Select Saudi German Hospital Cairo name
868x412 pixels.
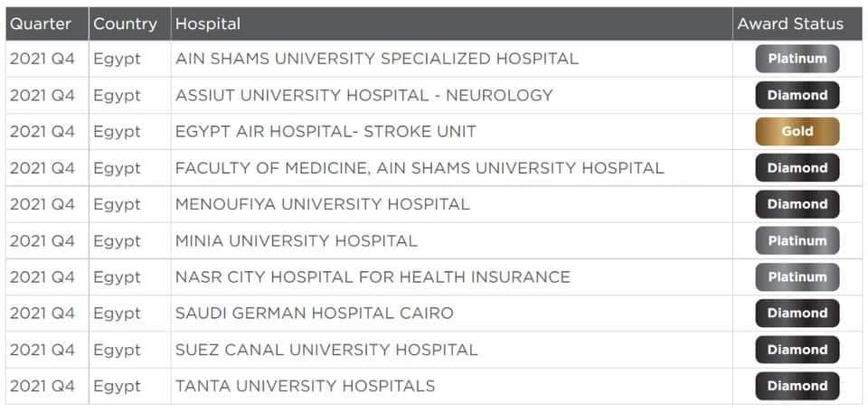click(x=314, y=314)
